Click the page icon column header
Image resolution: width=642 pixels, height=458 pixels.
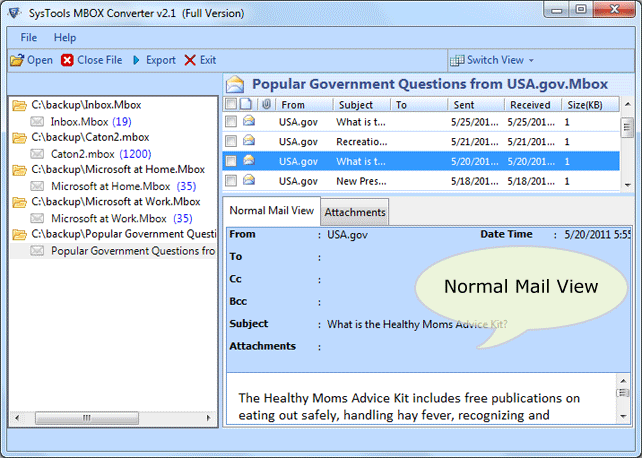246,104
